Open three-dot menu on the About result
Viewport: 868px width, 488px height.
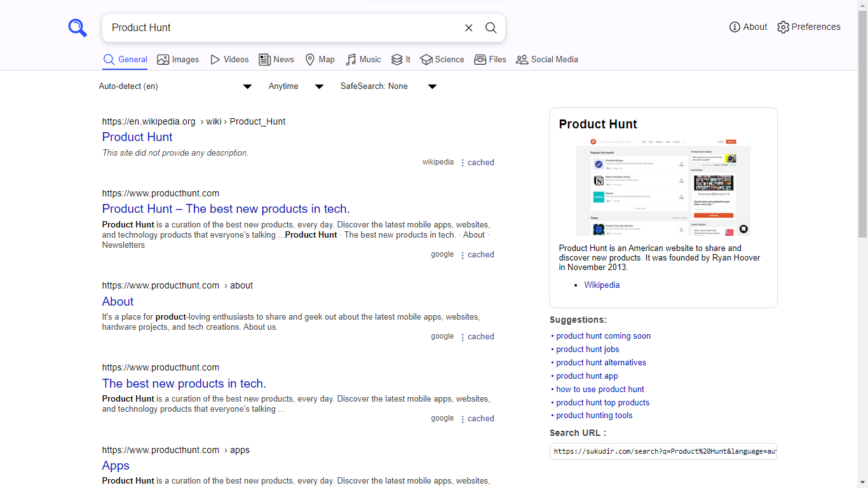click(462, 337)
